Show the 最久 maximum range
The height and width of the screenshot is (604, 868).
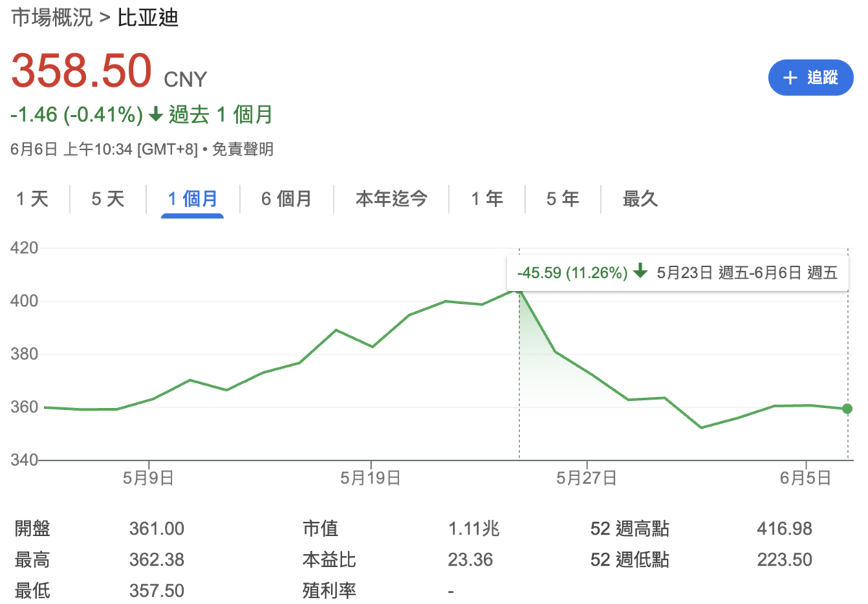[x=640, y=199]
